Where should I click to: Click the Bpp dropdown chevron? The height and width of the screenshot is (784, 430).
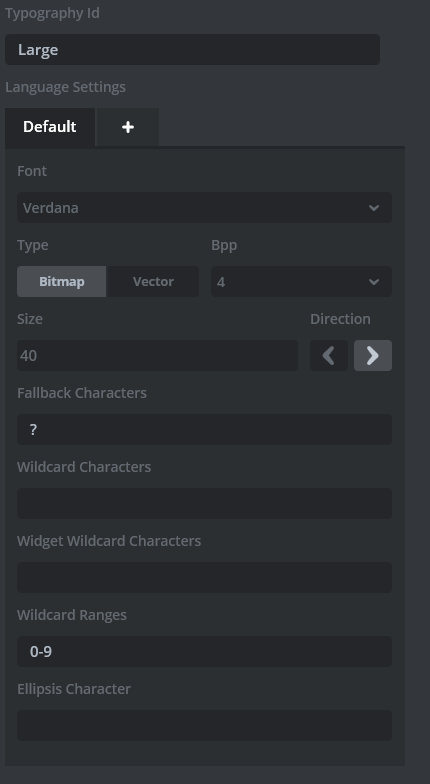[374, 282]
